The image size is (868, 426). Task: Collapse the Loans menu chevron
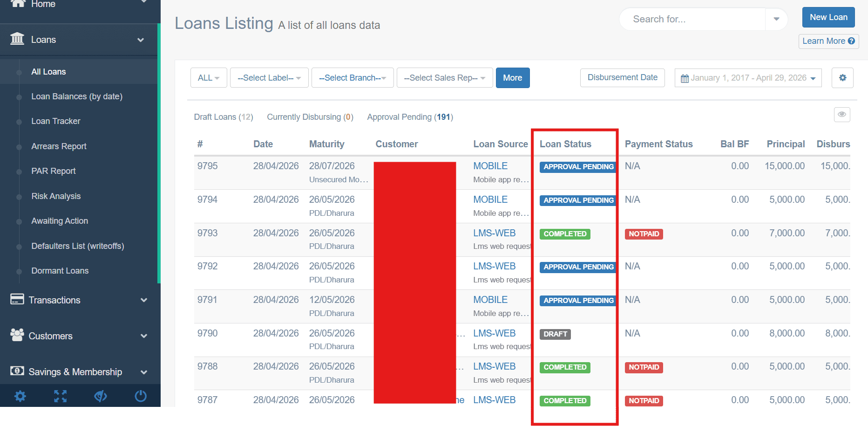tap(141, 40)
